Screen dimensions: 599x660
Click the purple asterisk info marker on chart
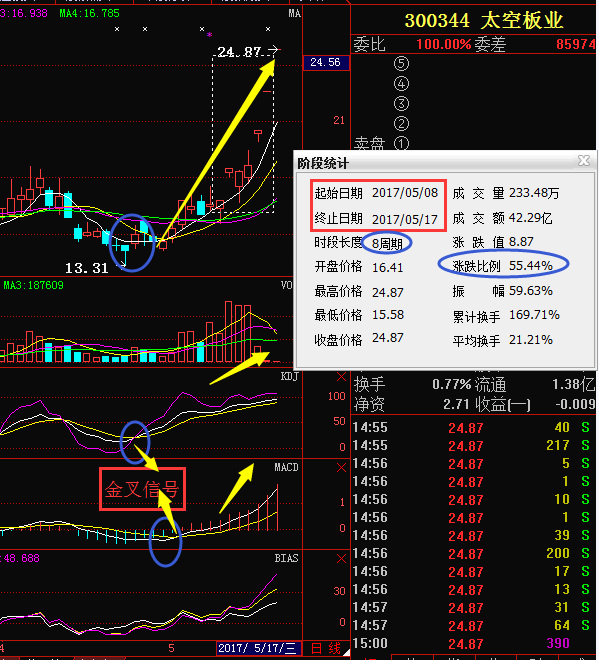[210, 35]
